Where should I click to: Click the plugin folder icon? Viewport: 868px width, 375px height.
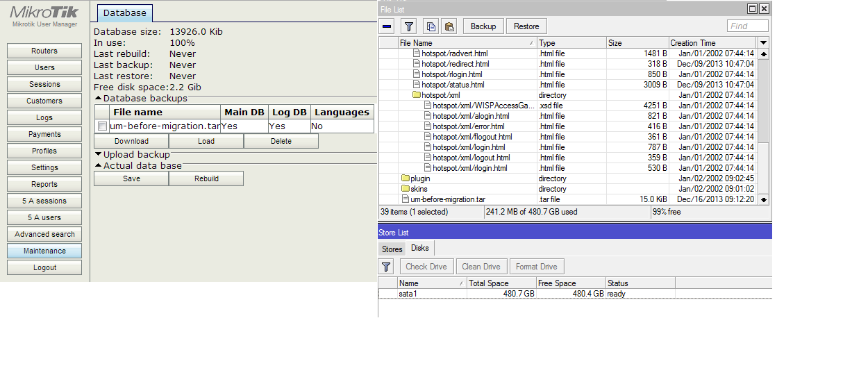(406, 178)
